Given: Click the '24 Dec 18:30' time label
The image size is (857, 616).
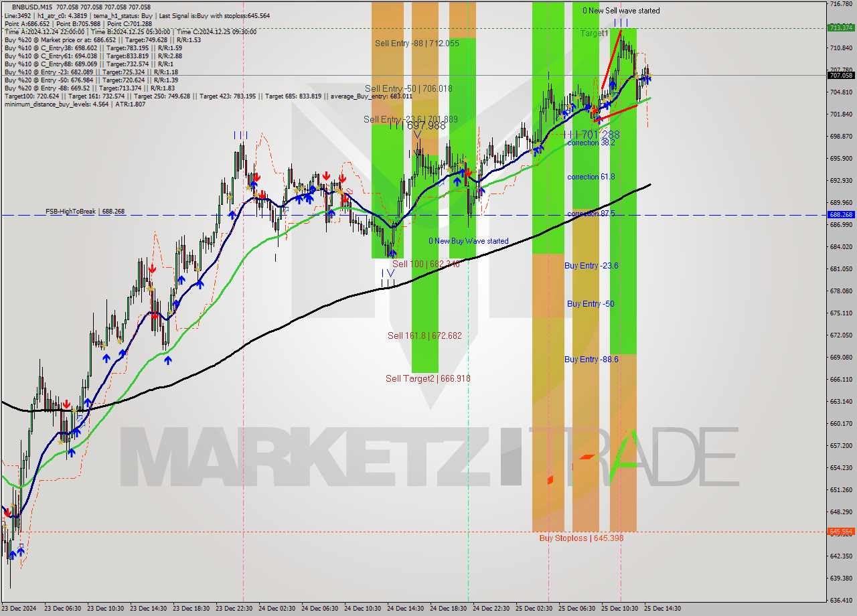Looking at the screenshot, I should pyautogui.click(x=448, y=609).
